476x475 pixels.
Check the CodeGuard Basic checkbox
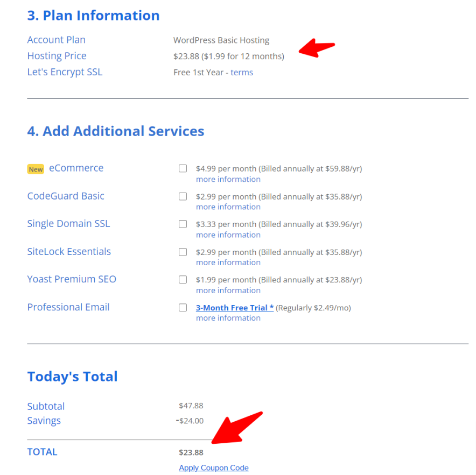[183, 196]
